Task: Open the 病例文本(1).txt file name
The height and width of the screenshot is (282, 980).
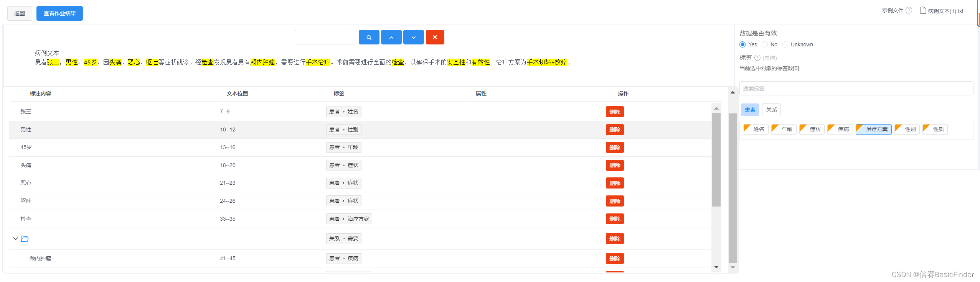Action: point(945,11)
